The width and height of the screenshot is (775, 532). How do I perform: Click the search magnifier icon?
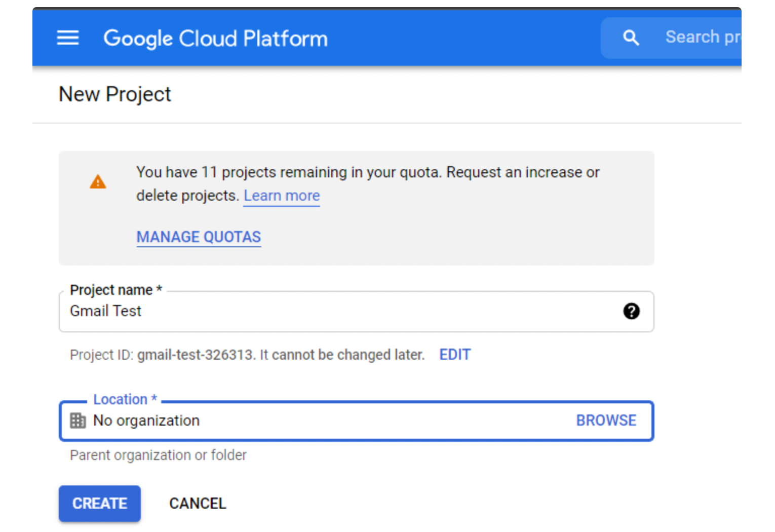631,37
